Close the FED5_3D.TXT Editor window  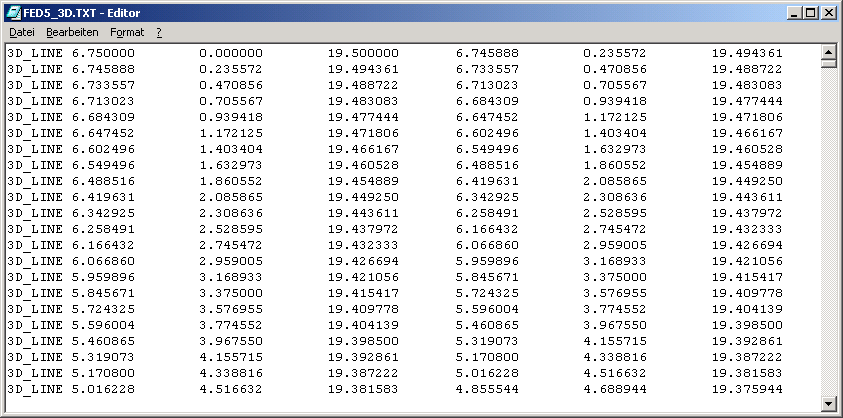[x=827, y=12]
